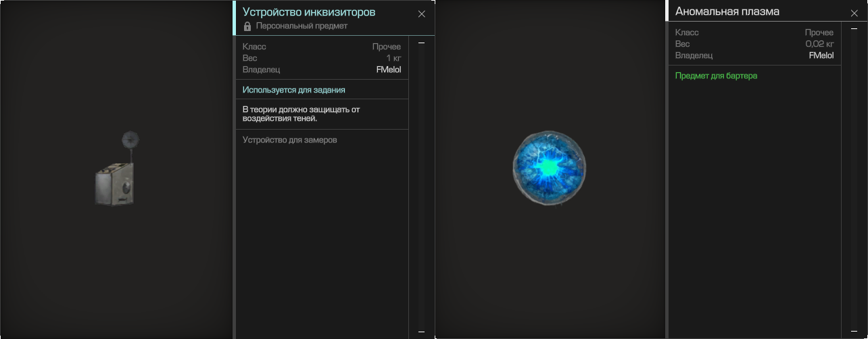Click the lock icon beside Персональный предмет

(247, 26)
